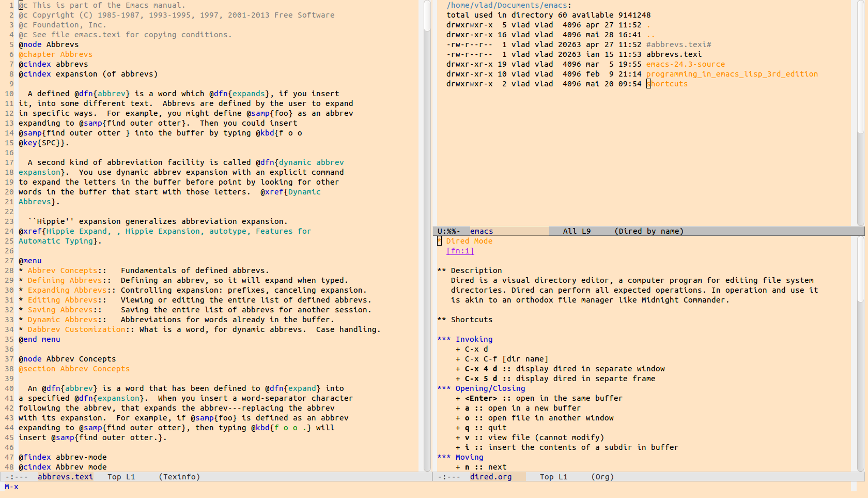The width and height of the screenshot is (868, 498).
Task: Click the scrollbar of the dired window
Action: [x=861, y=113]
